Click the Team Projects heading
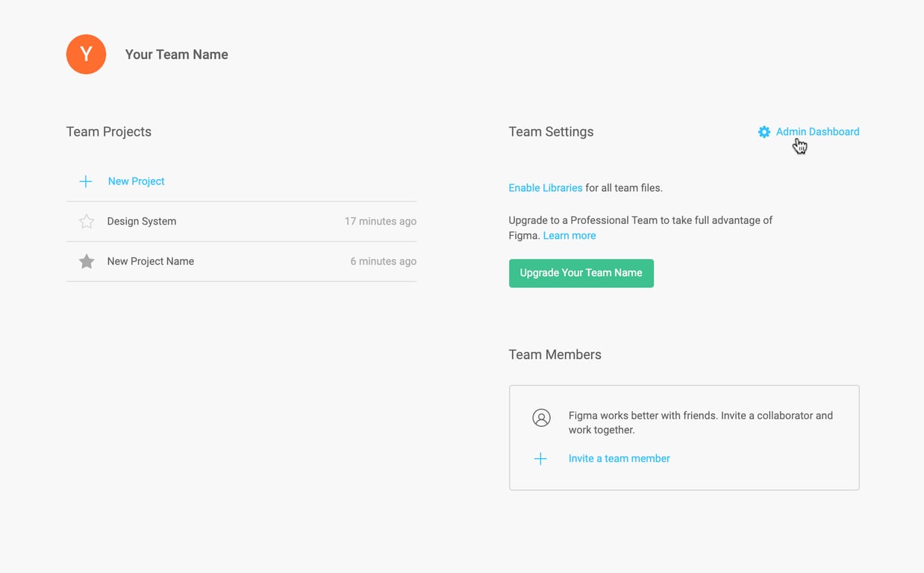 pyautogui.click(x=108, y=132)
